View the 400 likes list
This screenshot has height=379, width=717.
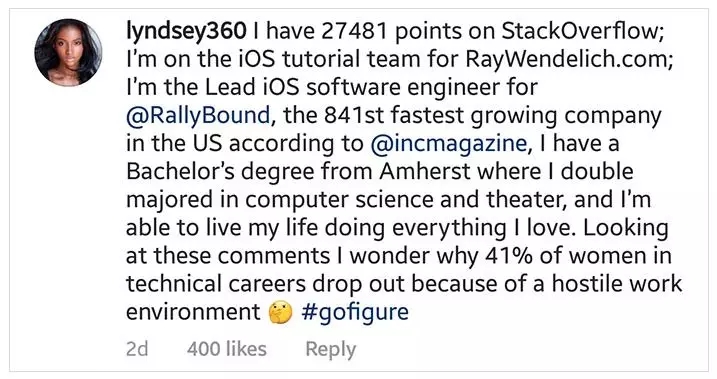[227, 349]
